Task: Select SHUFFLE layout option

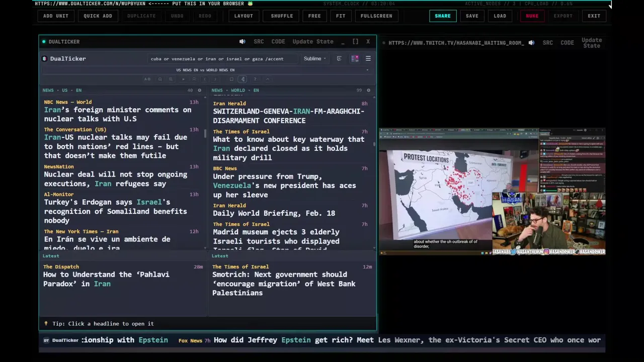Action: pyautogui.click(x=282, y=16)
